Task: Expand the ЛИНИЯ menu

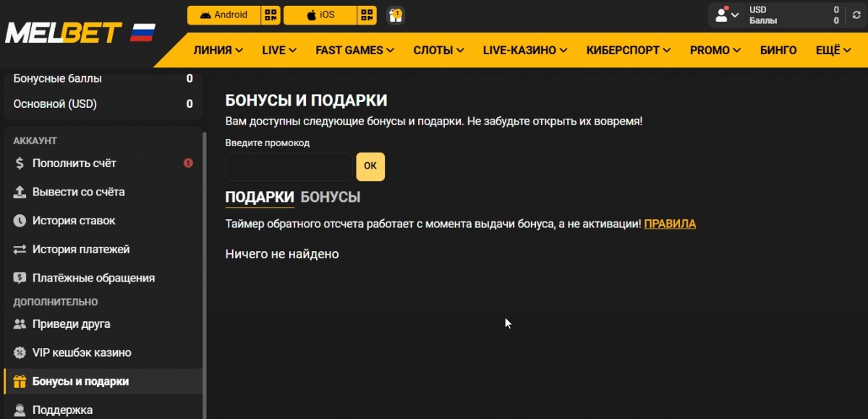Action: coord(218,50)
